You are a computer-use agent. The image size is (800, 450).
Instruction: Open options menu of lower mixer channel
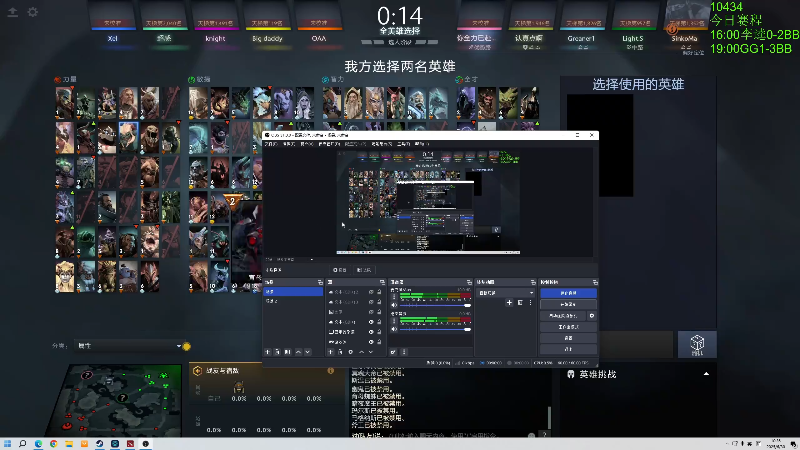394,320
